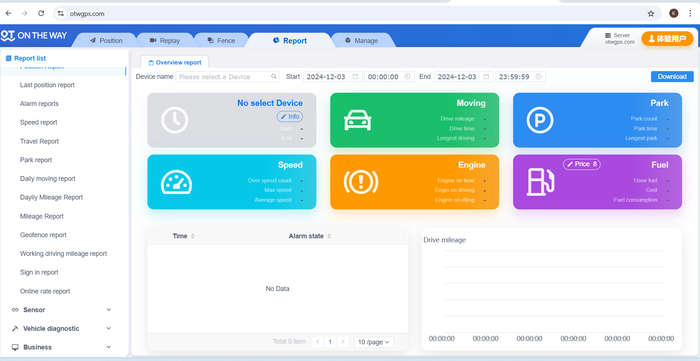Click the clock icon on No select Device card
This screenshot has width=700, height=361.
tap(175, 120)
